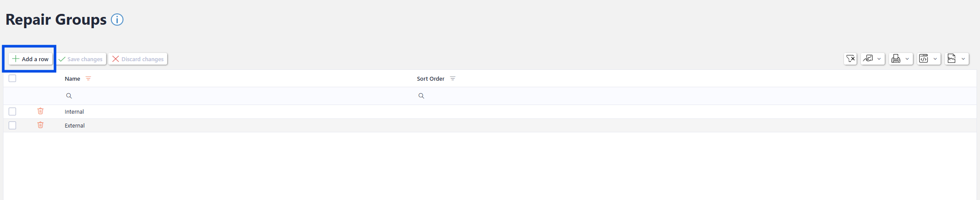
Task: Select the External cell in Name column
Action: [x=75, y=125]
